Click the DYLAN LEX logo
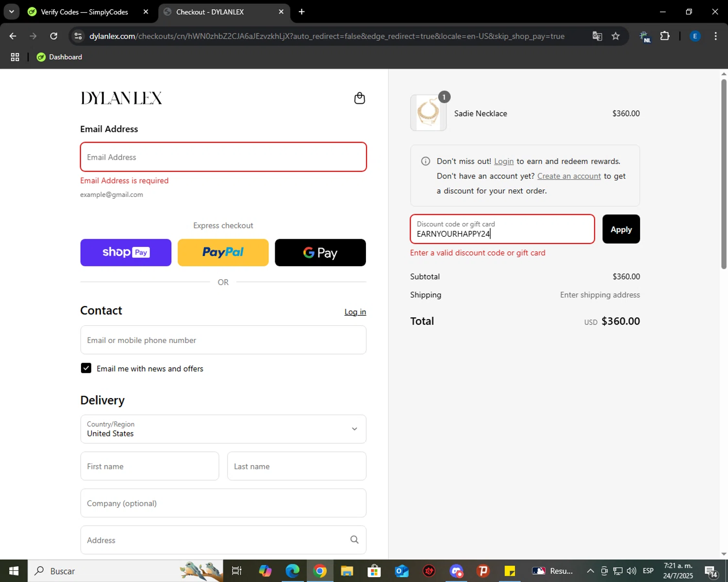 (121, 98)
